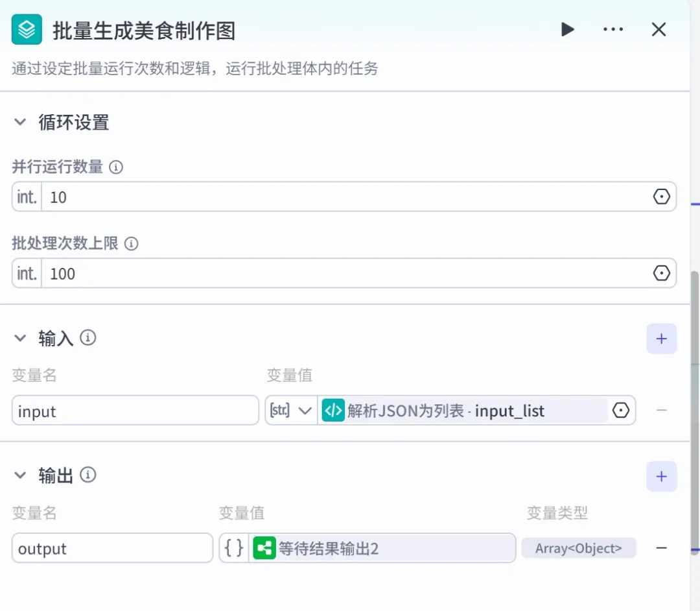Collapse the 输出 section

pyautogui.click(x=20, y=475)
